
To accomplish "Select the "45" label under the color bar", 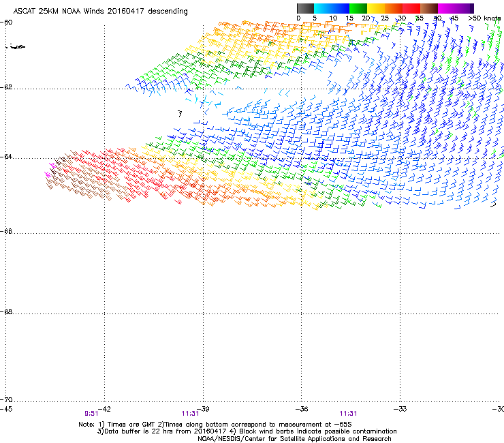I will pos(454,18).
